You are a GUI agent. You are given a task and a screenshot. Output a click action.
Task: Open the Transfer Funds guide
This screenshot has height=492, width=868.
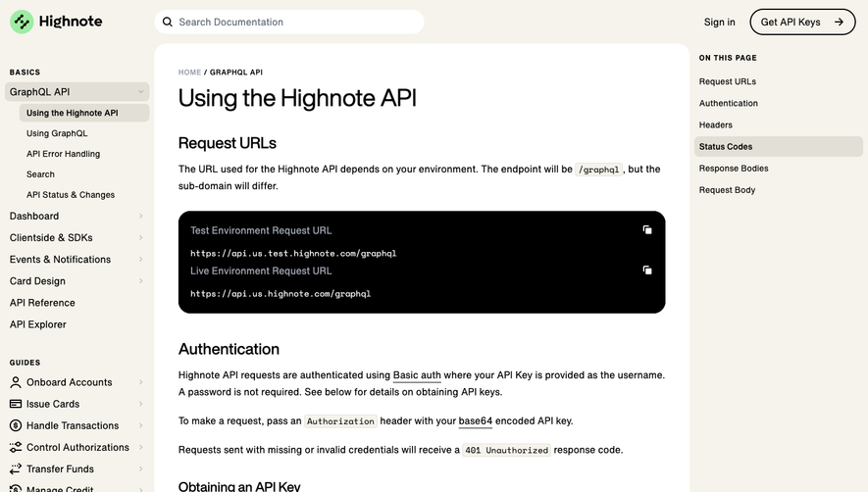60,468
